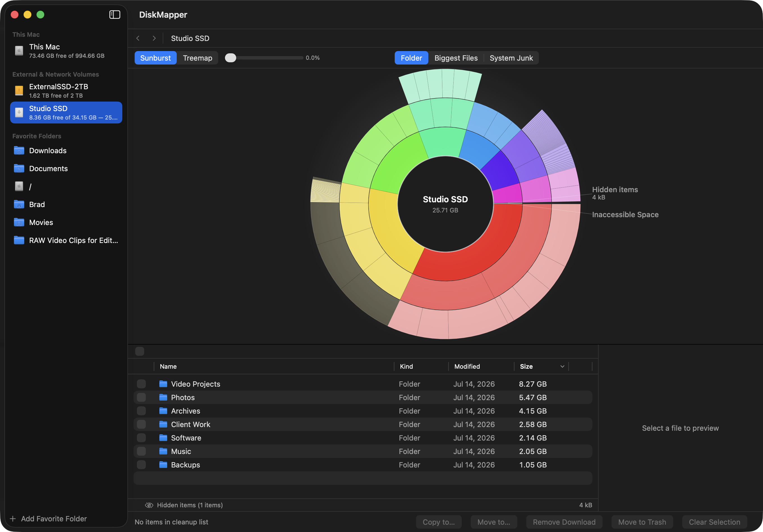Click the Inaccessible Space chart label

coord(625,214)
